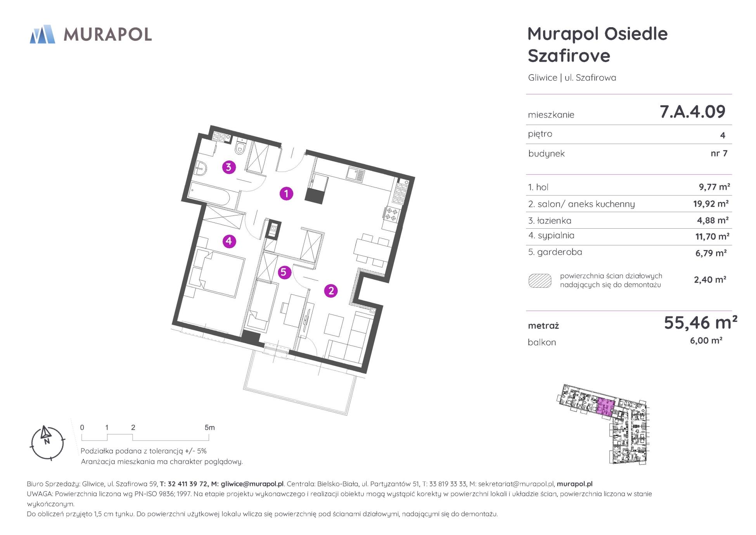Click the hatched partition wall legend swatch
Screen dimensions: 756x535
click(x=540, y=280)
